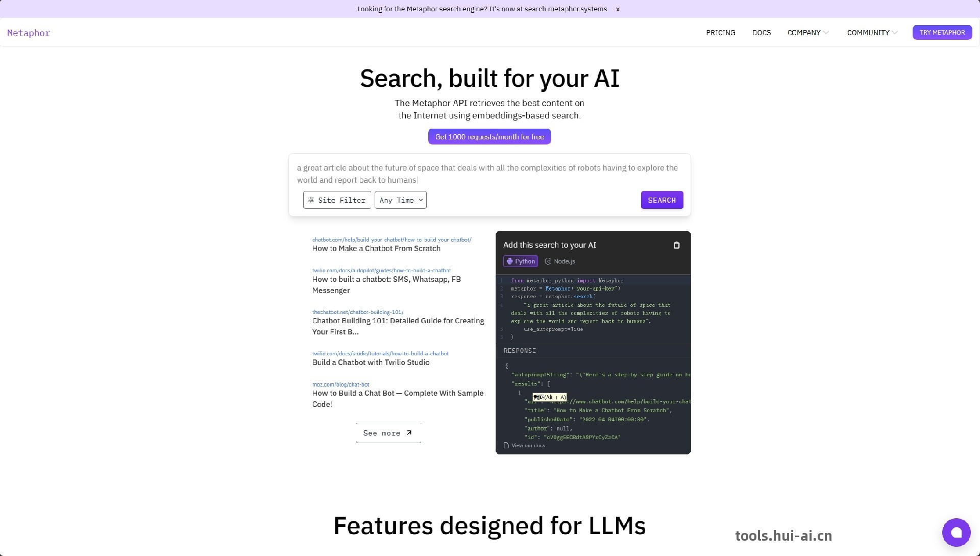Copy code with the clipboard icon
Image resolution: width=980 pixels, height=556 pixels.
676,245
